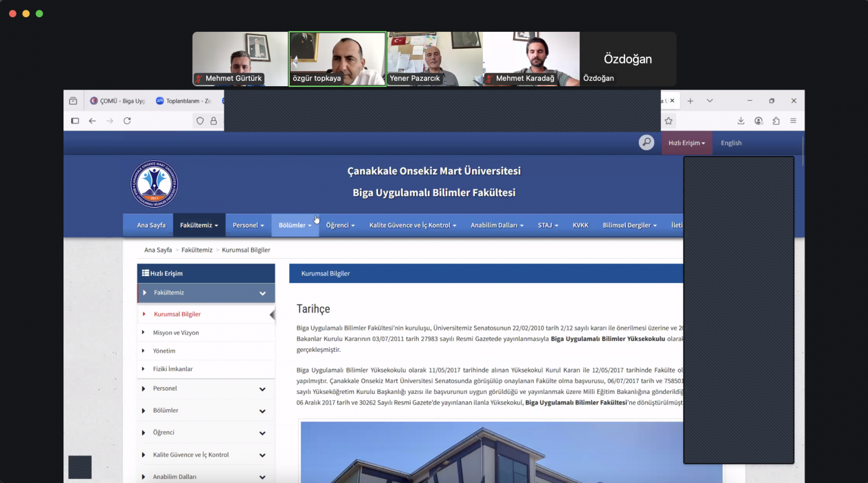Click the padlock site security icon
868x483 pixels.
[213, 121]
